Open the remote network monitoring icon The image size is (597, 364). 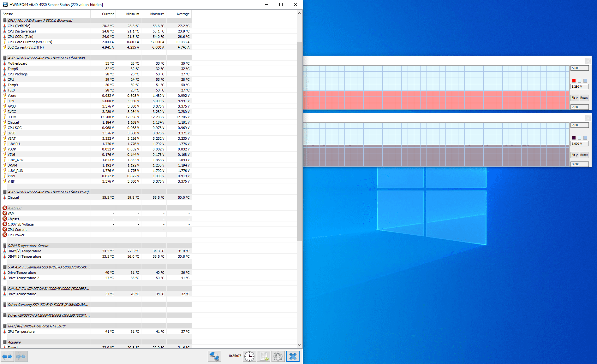click(x=214, y=356)
